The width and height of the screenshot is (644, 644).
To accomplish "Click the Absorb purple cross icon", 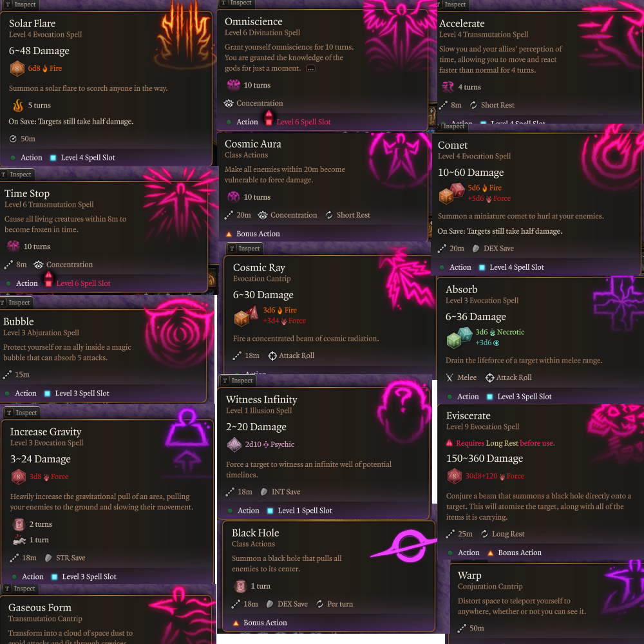I will pos(618,304).
